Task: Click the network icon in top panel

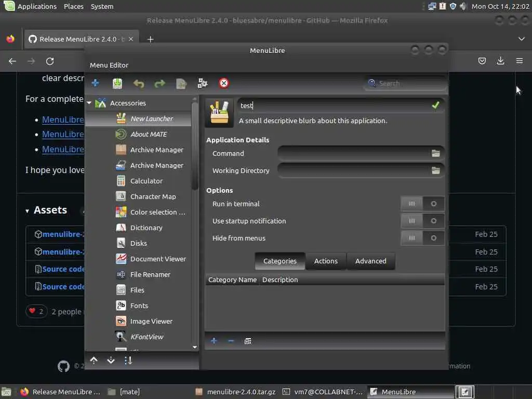Action: tap(432, 6)
